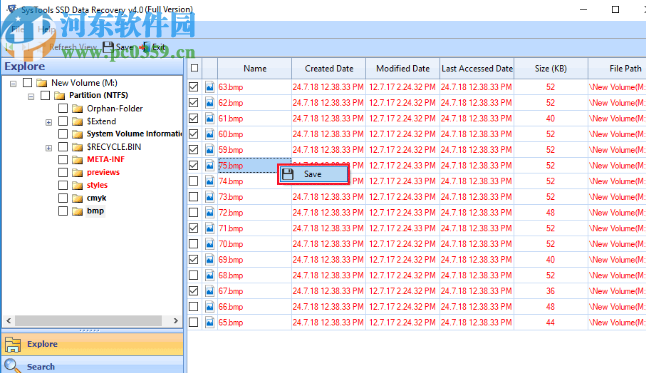Image resolution: width=646 pixels, height=373 pixels.
Task: Check the checkbox for 72.bmp
Action: pyautogui.click(x=193, y=212)
